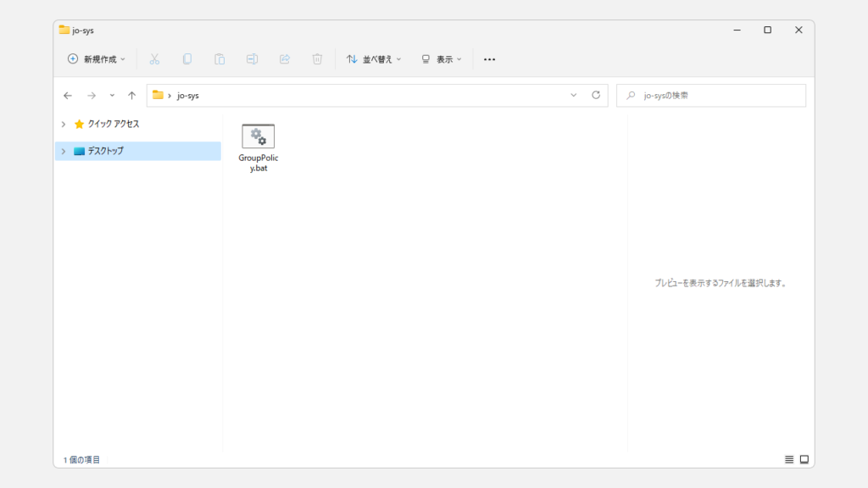Open the See more (three dots) menu
Viewport: 868px width, 488px height.
(x=489, y=59)
